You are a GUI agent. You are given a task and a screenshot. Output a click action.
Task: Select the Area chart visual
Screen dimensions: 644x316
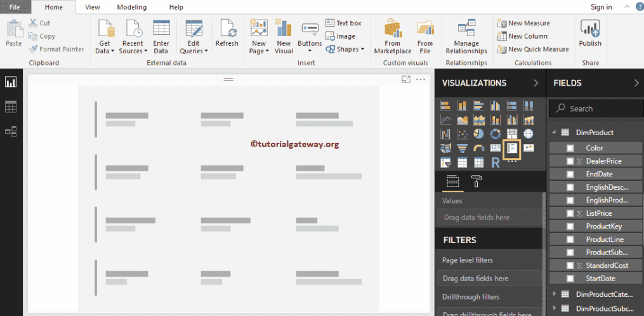463,120
